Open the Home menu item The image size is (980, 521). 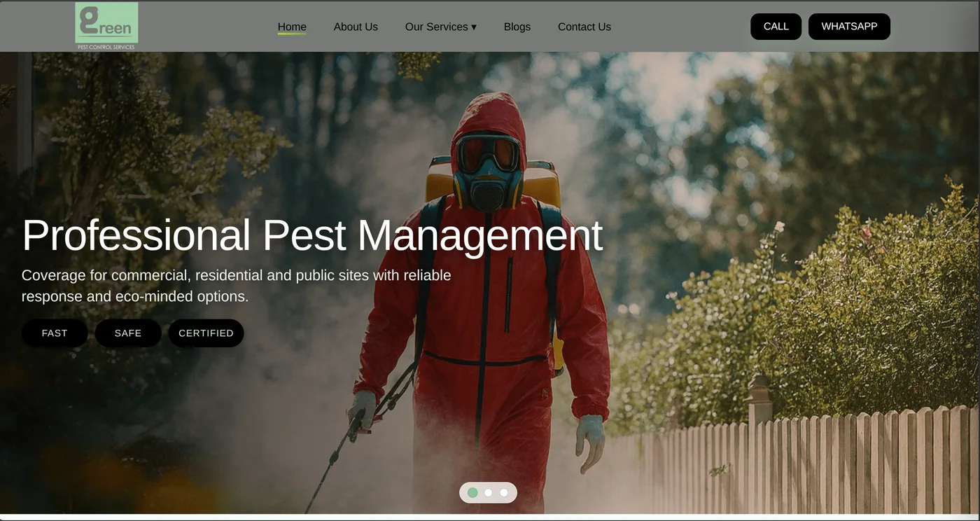click(292, 27)
